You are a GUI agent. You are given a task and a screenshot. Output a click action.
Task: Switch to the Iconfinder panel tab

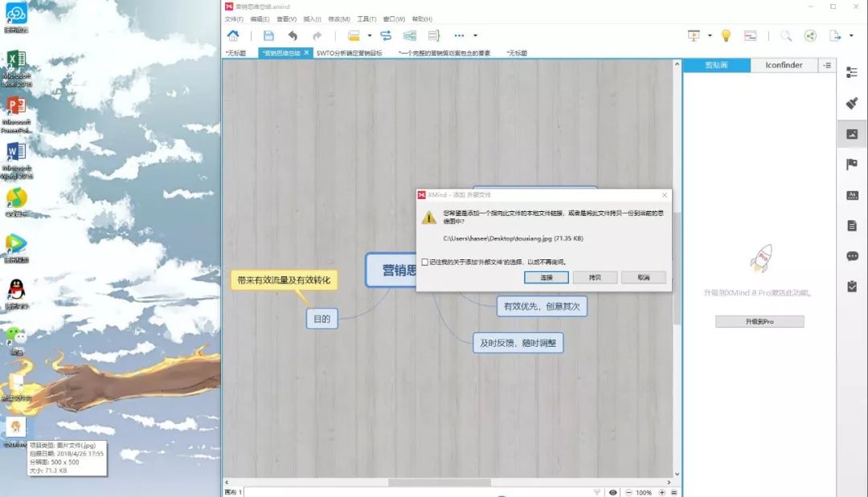[x=784, y=65]
